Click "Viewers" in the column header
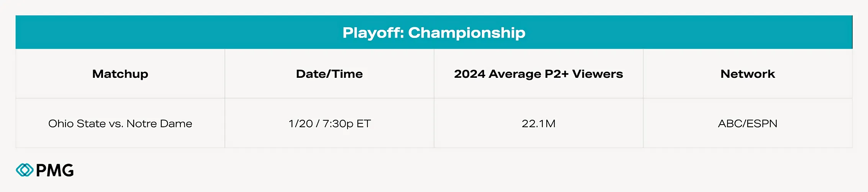This screenshot has height=192, width=868. [598, 74]
